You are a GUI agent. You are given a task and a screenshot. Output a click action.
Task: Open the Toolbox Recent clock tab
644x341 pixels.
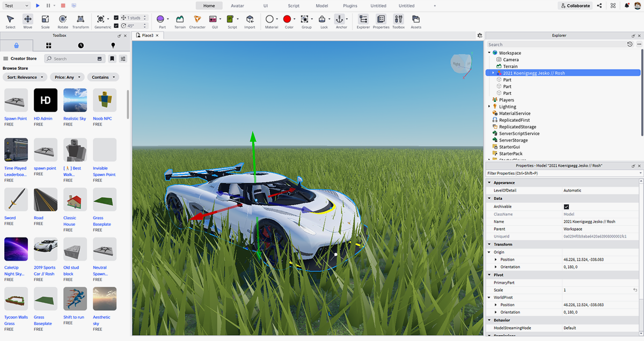80,46
